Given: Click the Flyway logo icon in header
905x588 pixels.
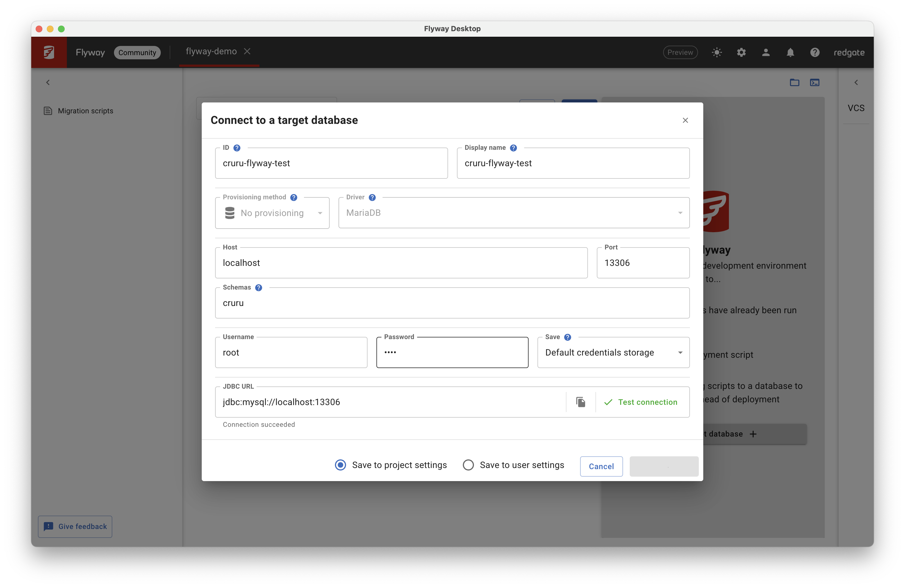Looking at the screenshot, I should click(49, 52).
